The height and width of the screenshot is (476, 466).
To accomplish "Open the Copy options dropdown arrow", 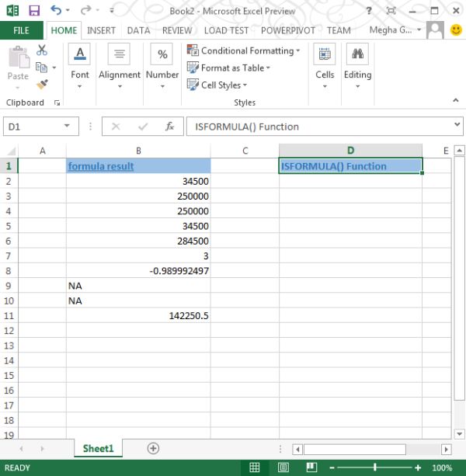I will [x=54, y=68].
